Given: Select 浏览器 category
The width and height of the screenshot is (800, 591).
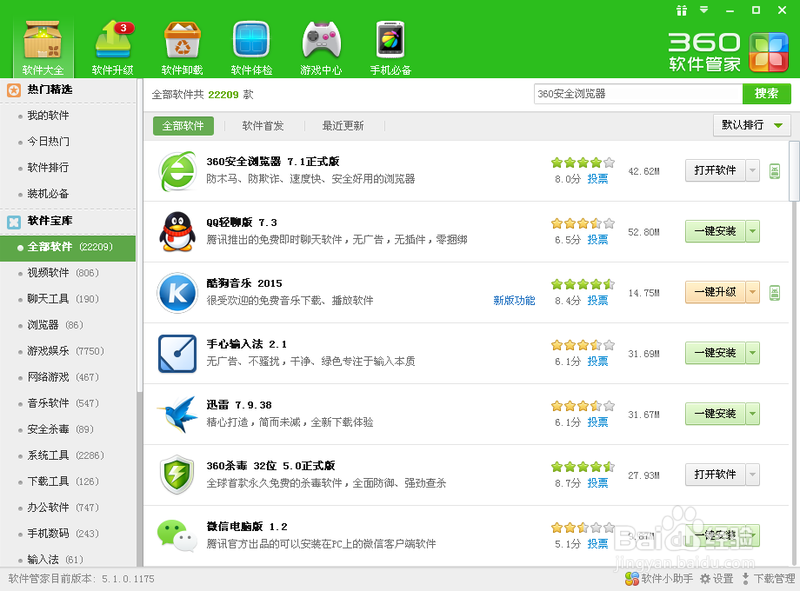Looking at the screenshot, I should [x=55, y=325].
